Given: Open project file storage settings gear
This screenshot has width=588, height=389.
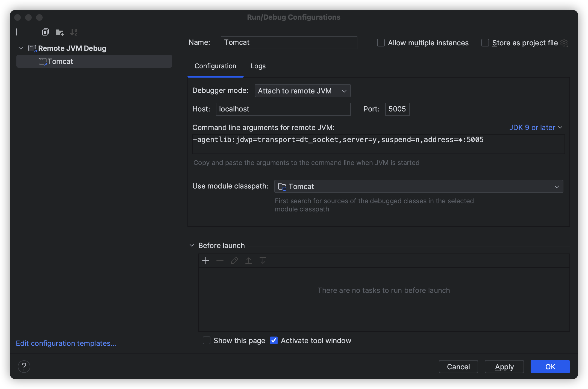Looking at the screenshot, I should pos(565,43).
